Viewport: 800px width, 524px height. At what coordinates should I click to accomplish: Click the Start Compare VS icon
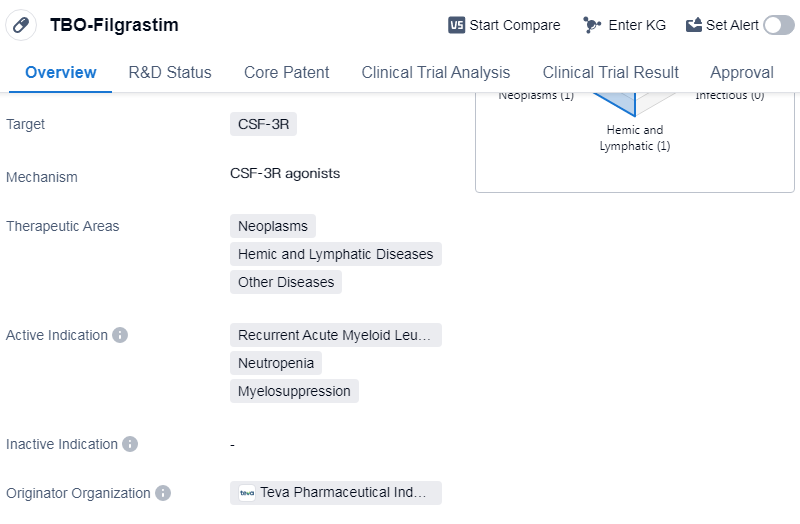click(457, 25)
